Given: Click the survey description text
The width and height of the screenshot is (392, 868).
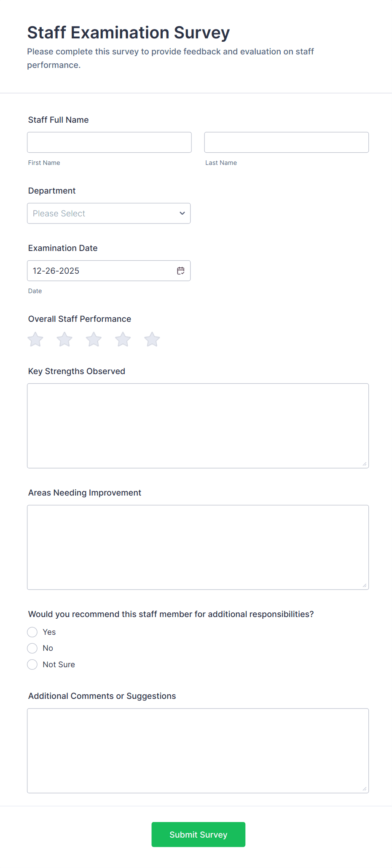Looking at the screenshot, I should pyautogui.click(x=170, y=58).
